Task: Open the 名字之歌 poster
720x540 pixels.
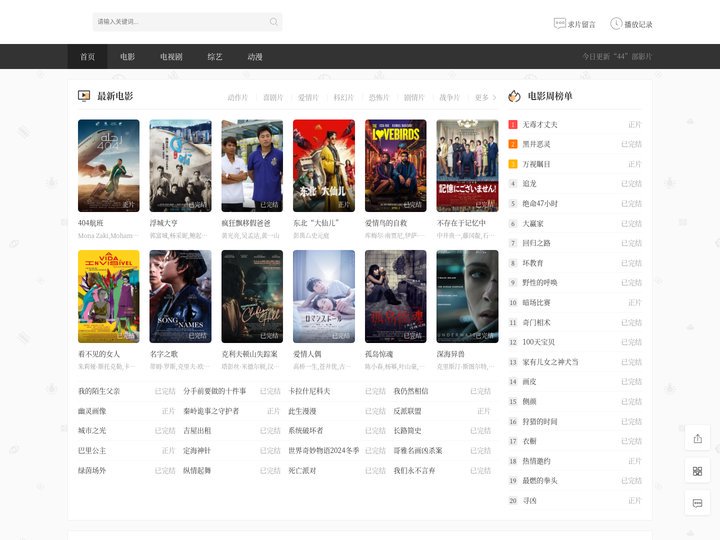Action: pyautogui.click(x=180, y=296)
